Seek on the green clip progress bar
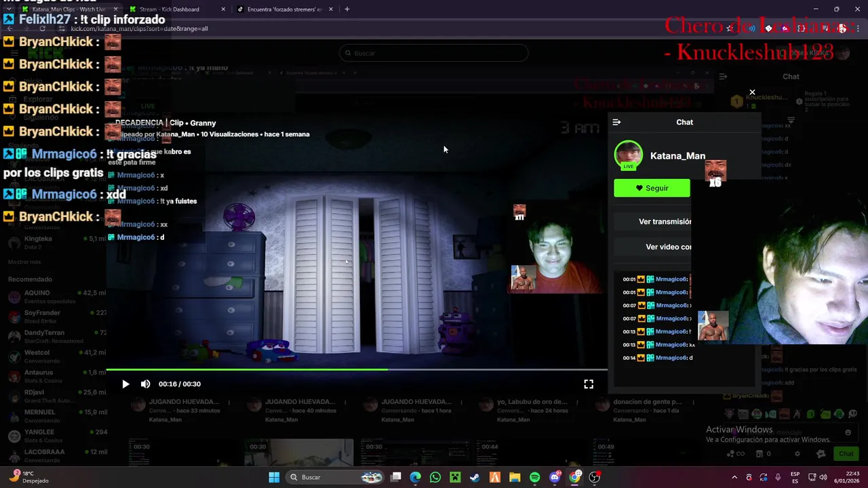The width and height of the screenshot is (868, 488). coord(357,369)
